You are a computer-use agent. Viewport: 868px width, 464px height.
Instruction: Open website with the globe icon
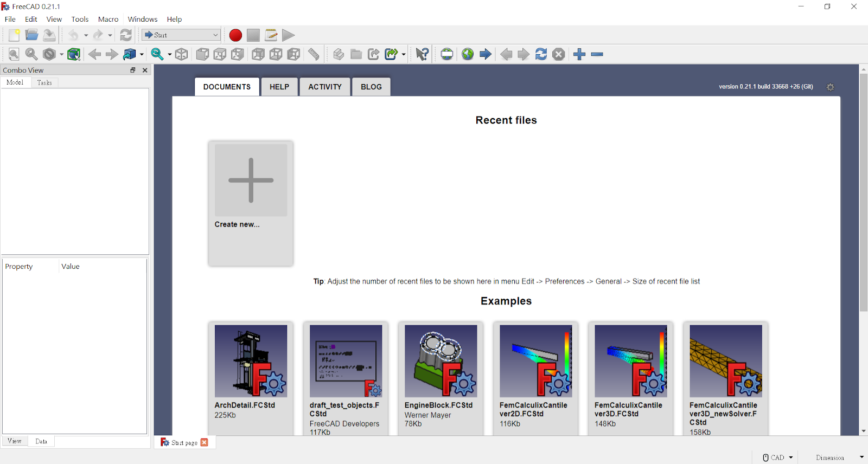click(x=468, y=54)
